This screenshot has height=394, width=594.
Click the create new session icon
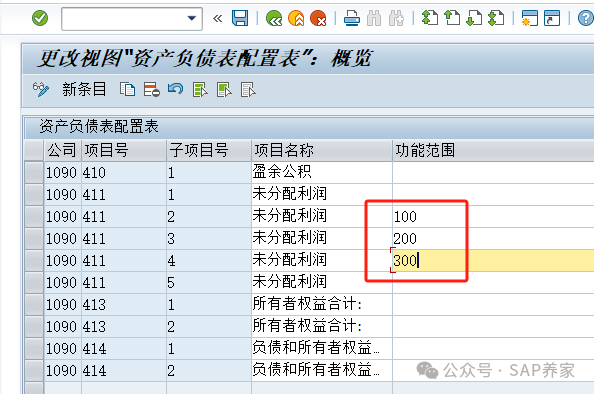coord(530,18)
